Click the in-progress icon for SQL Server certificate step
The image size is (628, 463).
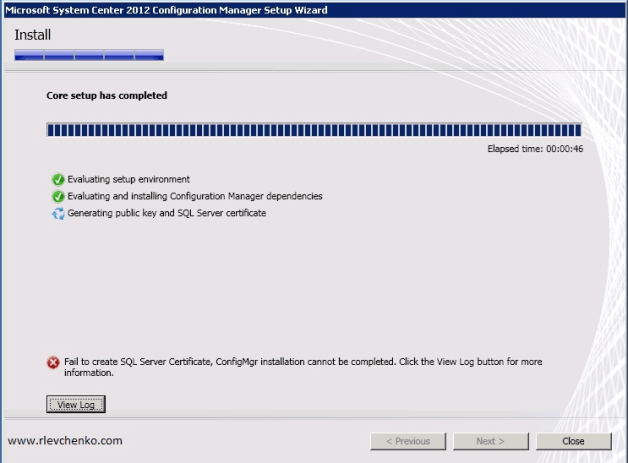click(x=58, y=213)
